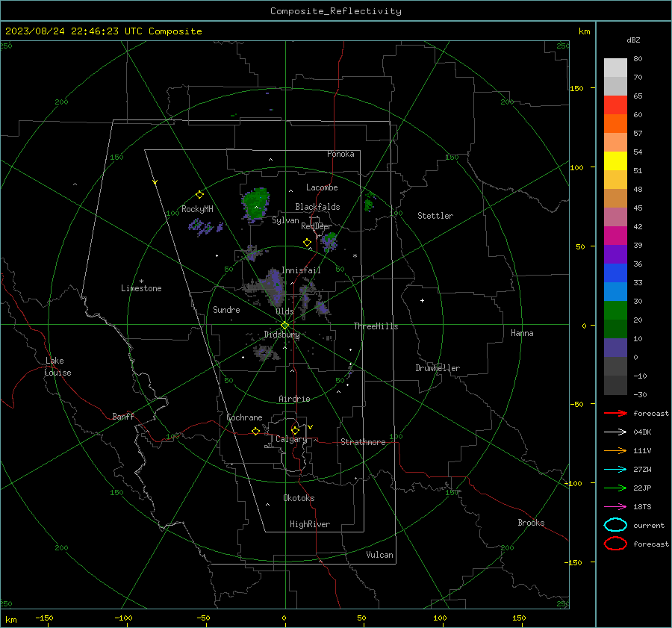Click the purple echo cell west of Innisfail
The width and height of the screenshot is (672, 628).
pyautogui.click(x=274, y=286)
